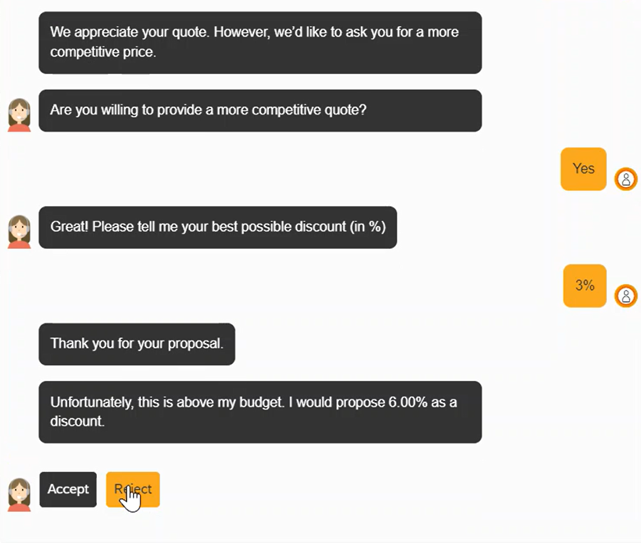Viewport: 641px width, 543px height.
Task: Click the words 'competitive price' in first message
Action: 103,52
